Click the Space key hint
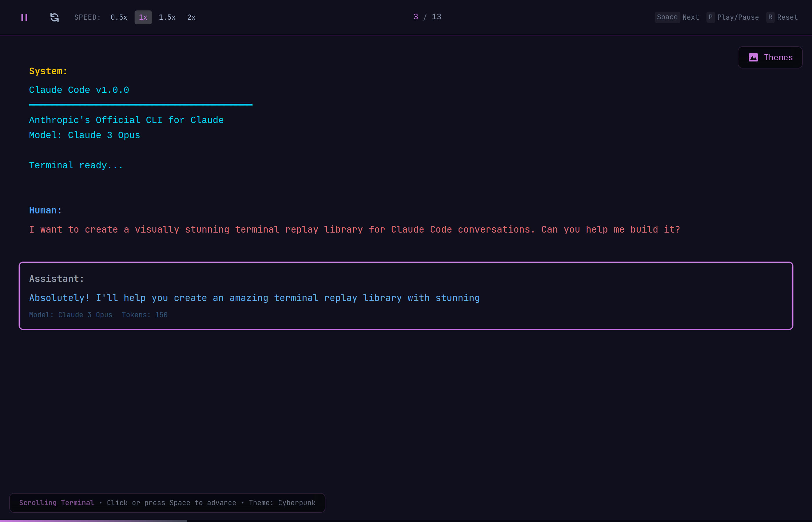The height and width of the screenshot is (522, 812). 667,17
